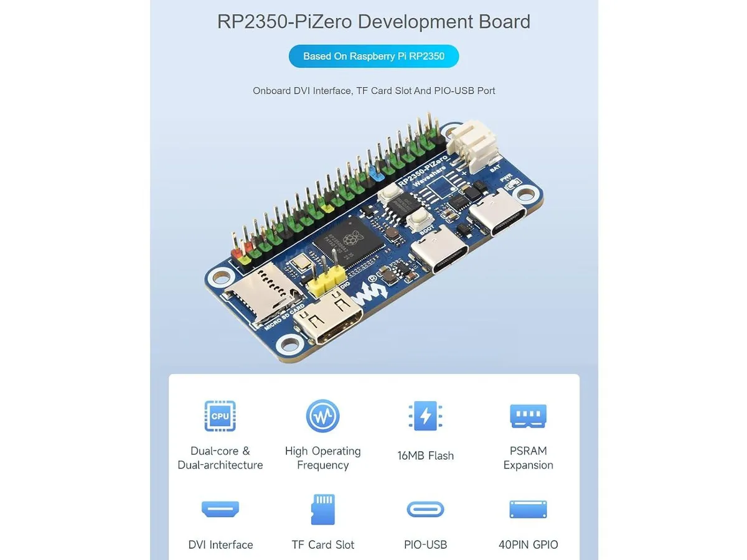Click the Onboard DVI Interface description line

coord(374,90)
